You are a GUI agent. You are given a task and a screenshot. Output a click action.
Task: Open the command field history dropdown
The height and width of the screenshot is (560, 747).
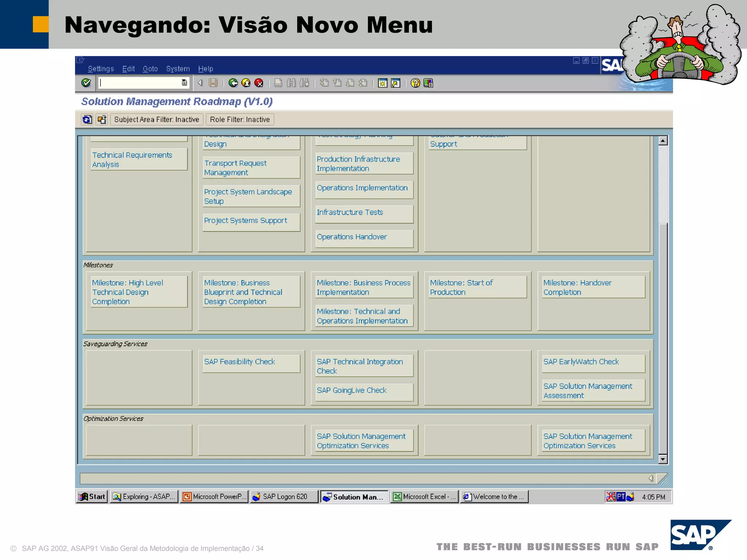pyautogui.click(x=184, y=83)
